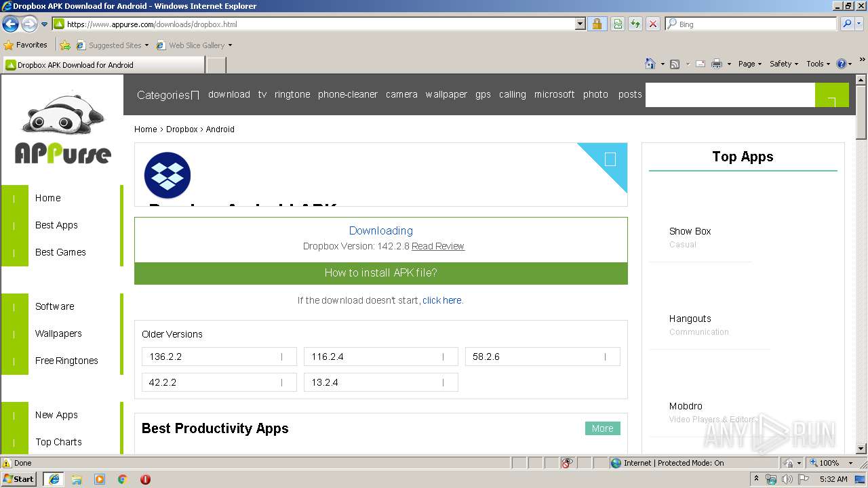The width and height of the screenshot is (868, 488).
Task: Click the browser Back arrow button
Action: (x=10, y=24)
